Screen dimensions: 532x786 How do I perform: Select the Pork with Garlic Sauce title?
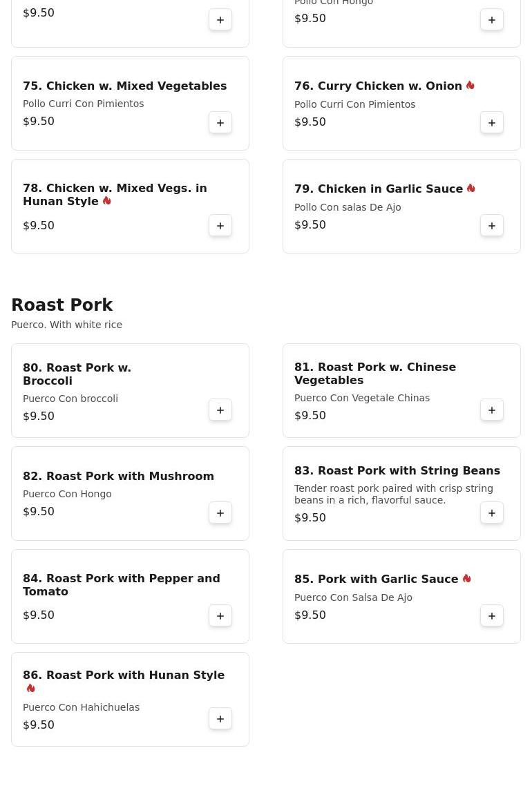tap(376, 579)
